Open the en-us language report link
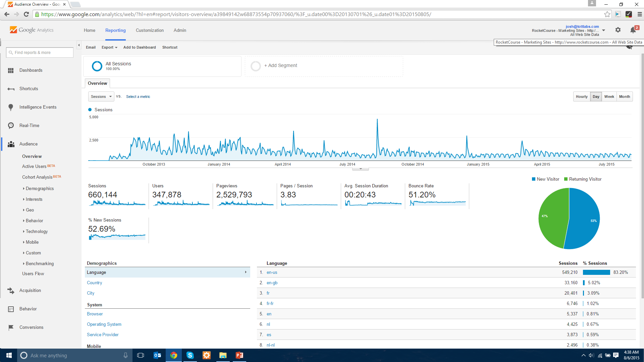Screen dimensions: 644x362 pos(272,272)
